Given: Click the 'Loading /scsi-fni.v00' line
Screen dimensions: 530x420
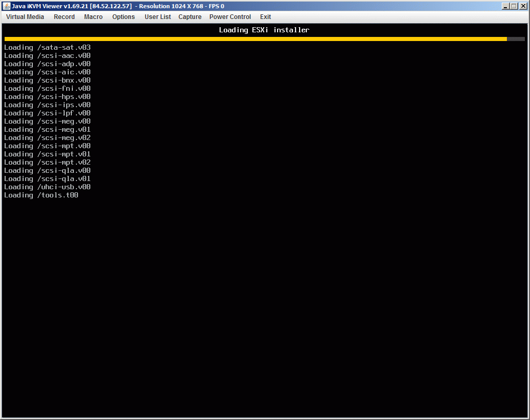Looking at the screenshot, I should [47, 89].
